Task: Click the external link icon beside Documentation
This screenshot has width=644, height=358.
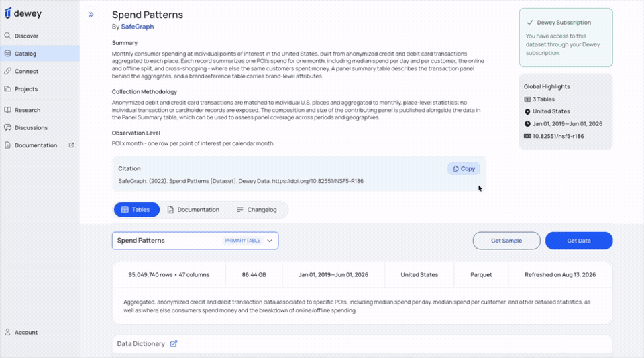Action: 72,145
